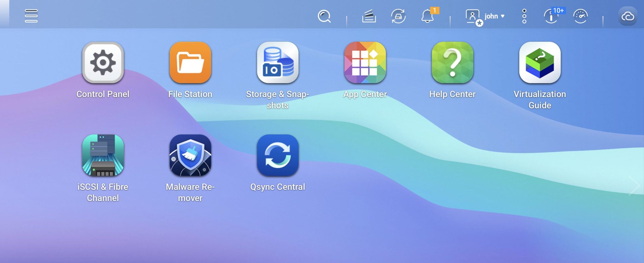View event notifications bell
The width and height of the screenshot is (644, 263).
(x=427, y=16)
